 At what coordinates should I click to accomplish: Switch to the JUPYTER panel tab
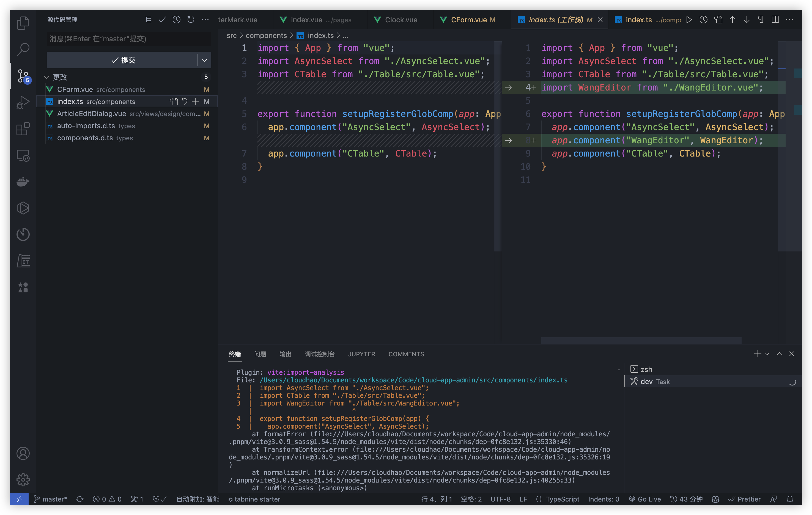(x=361, y=354)
